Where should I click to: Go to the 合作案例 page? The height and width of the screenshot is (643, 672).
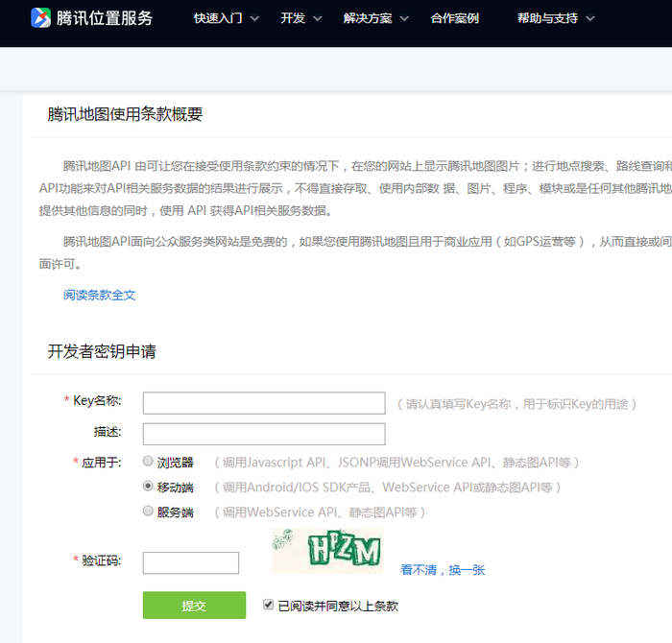click(455, 18)
